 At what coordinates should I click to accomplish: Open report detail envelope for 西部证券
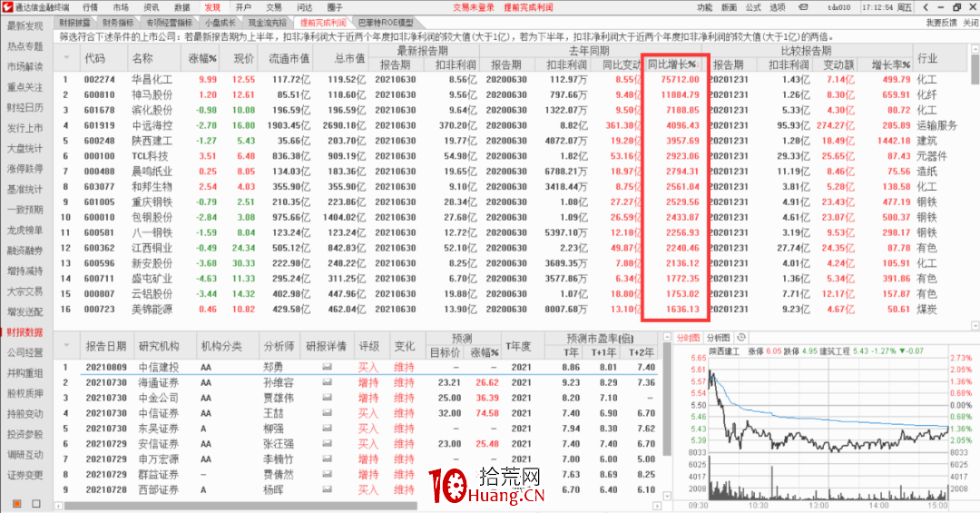(327, 490)
